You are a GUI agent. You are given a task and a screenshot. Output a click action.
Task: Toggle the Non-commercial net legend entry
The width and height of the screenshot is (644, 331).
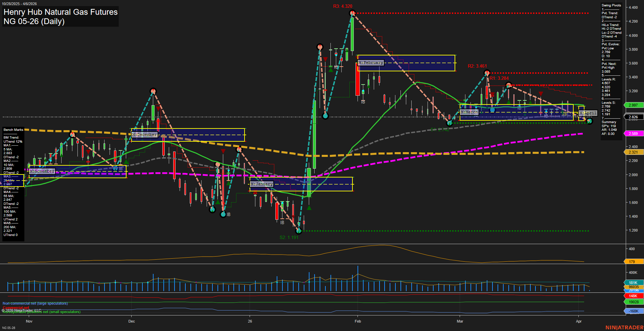coord(34,303)
